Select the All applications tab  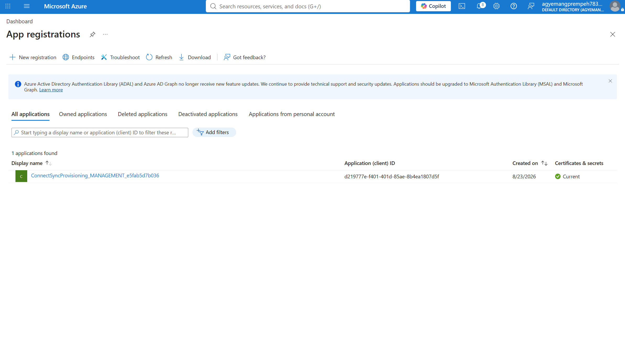30,114
